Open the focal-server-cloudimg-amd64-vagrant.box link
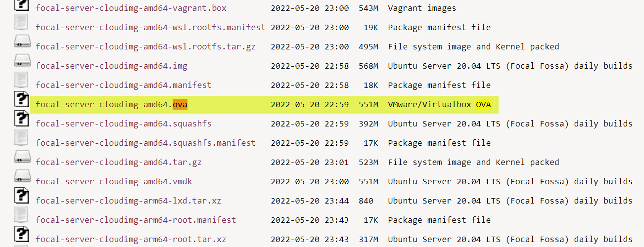 click(131, 8)
